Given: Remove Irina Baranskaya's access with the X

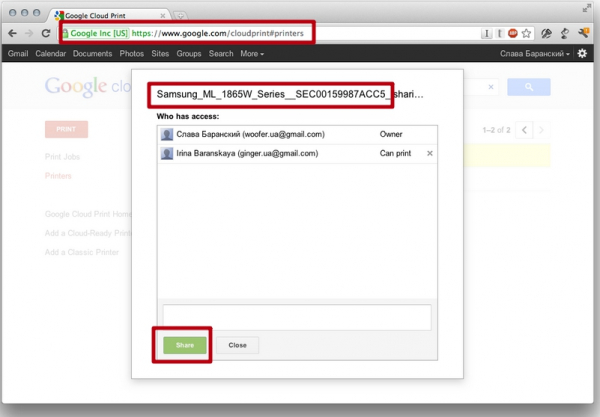Looking at the screenshot, I should click(430, 153).
